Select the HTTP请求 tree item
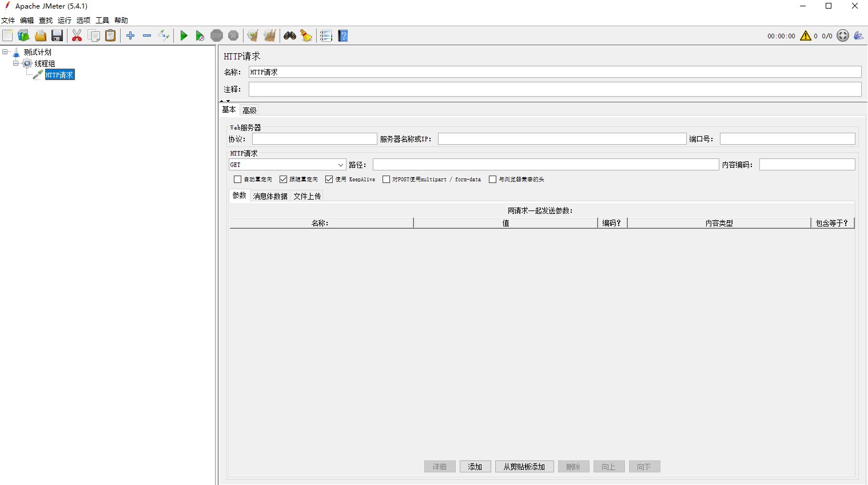 point(59,75)
